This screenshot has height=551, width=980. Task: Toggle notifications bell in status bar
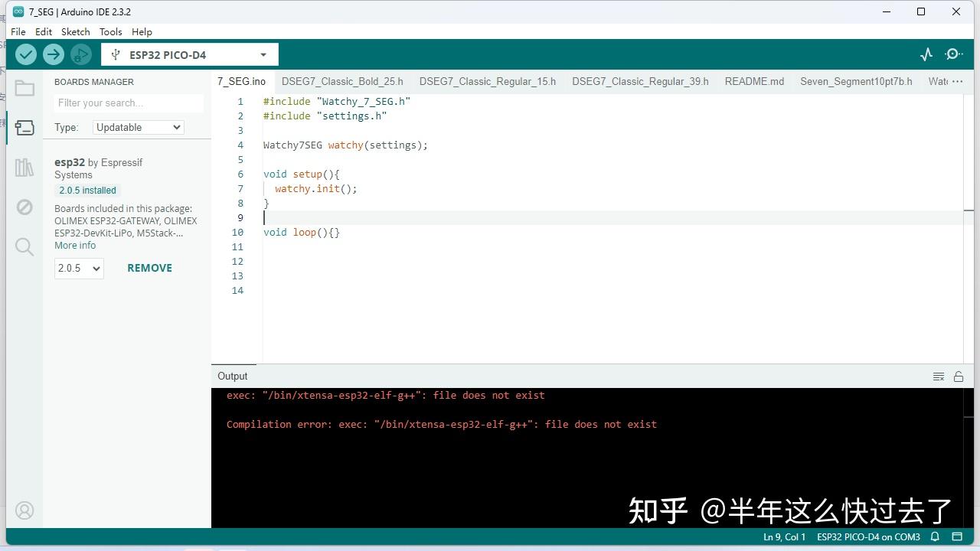pos(934,536)
